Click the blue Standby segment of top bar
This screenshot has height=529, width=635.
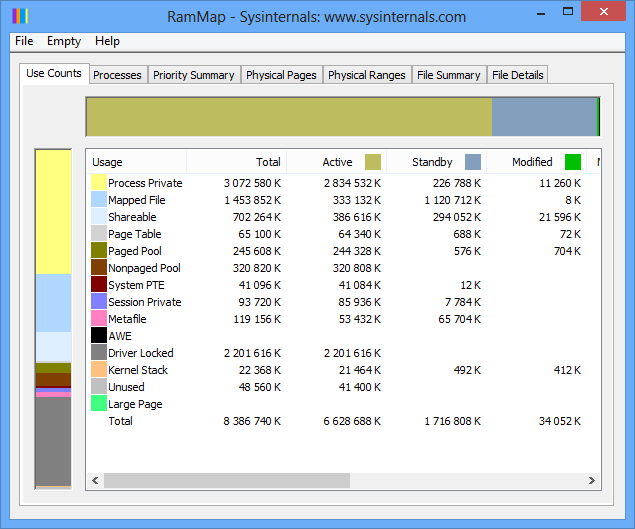544,117
